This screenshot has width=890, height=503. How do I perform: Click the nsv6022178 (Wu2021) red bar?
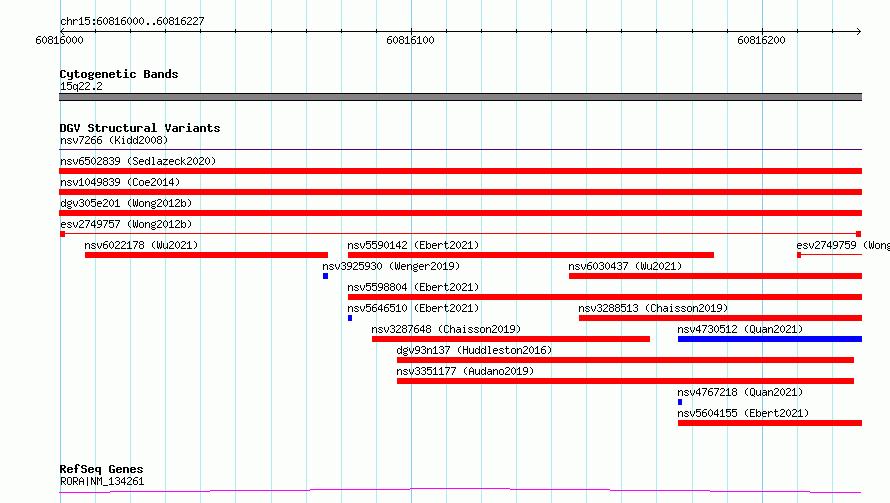point(207,255)
